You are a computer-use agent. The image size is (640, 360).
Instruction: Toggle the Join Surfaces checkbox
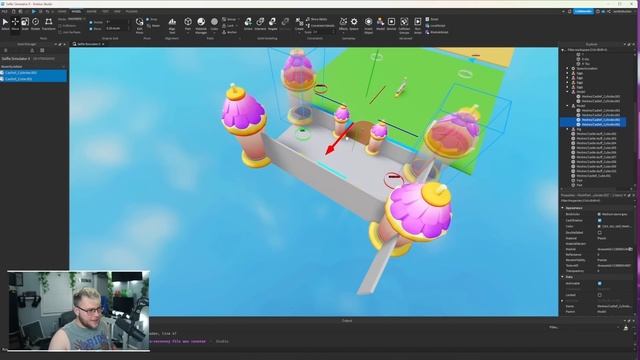[x=60, y=32]
